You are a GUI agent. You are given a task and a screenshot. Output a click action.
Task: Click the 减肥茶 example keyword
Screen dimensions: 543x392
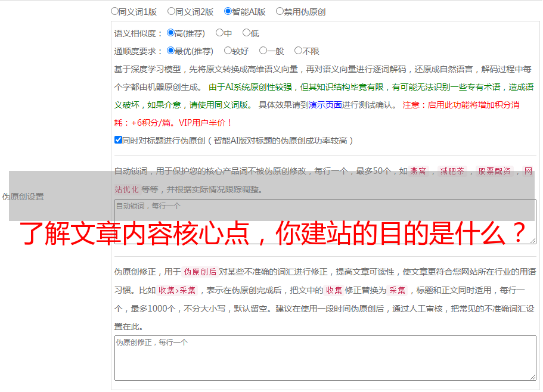pyautogui.click(x=452, y=171)
